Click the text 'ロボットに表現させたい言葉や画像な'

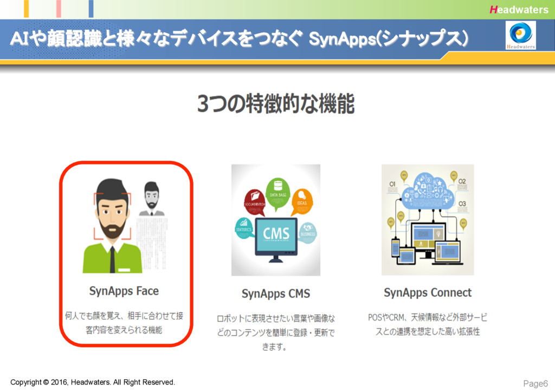[x=276, y=318]
